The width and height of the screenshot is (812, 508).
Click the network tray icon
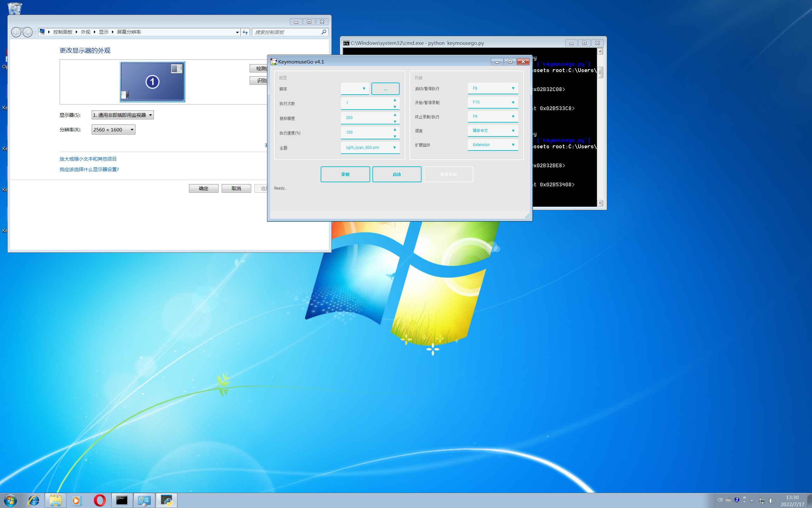point(762,501)
